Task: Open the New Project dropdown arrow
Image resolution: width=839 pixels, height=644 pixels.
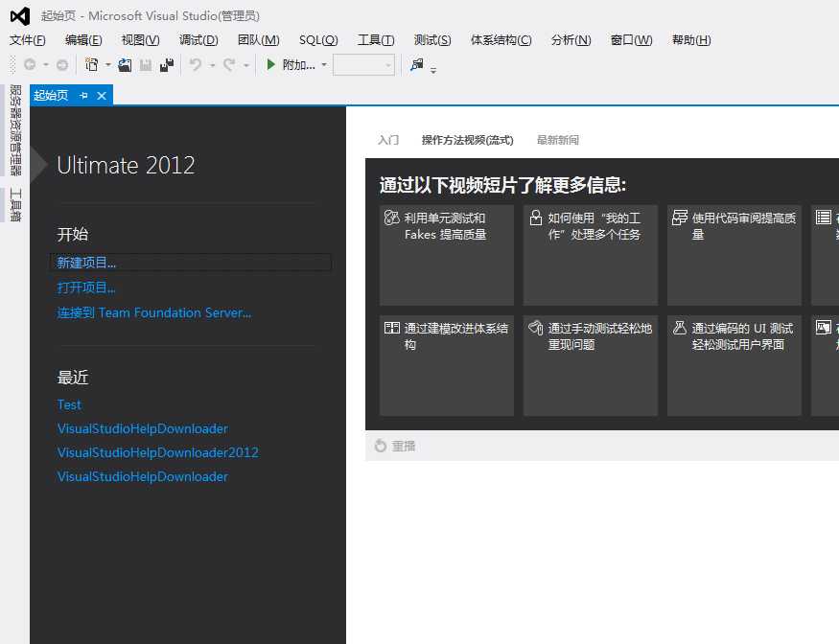Action: tap(108, 65)
